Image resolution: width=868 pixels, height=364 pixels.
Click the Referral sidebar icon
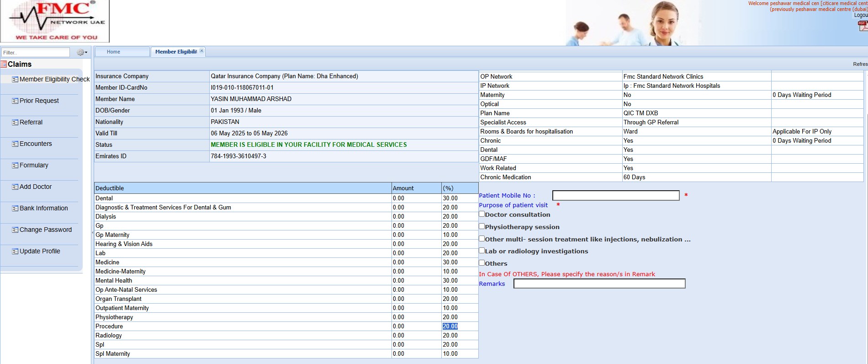click(15, 123)
